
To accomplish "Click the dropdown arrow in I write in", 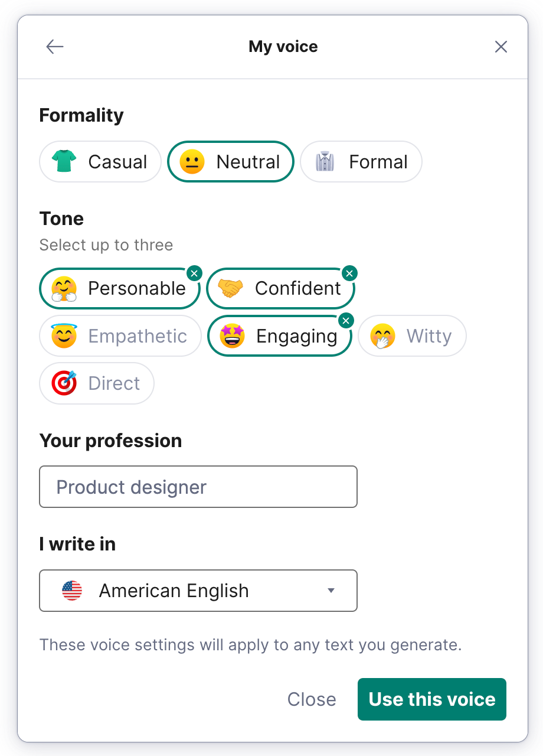I will pyautogui.click(x=331, y=591).
